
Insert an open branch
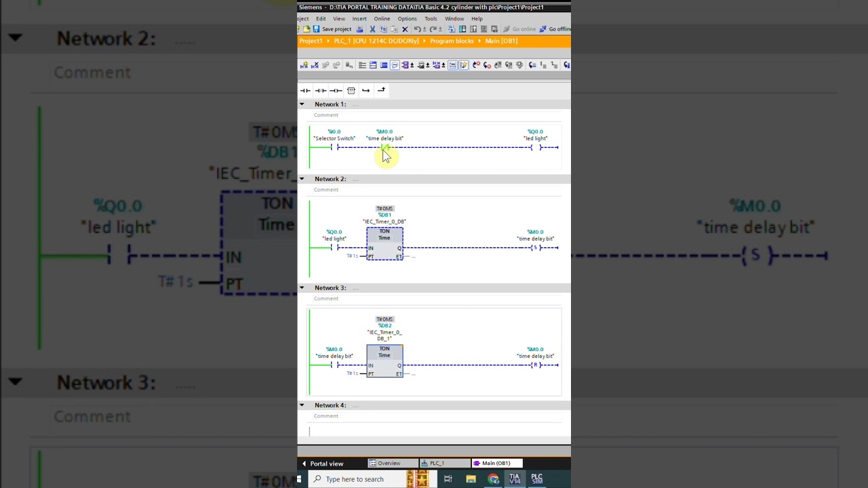pos(366,90)
